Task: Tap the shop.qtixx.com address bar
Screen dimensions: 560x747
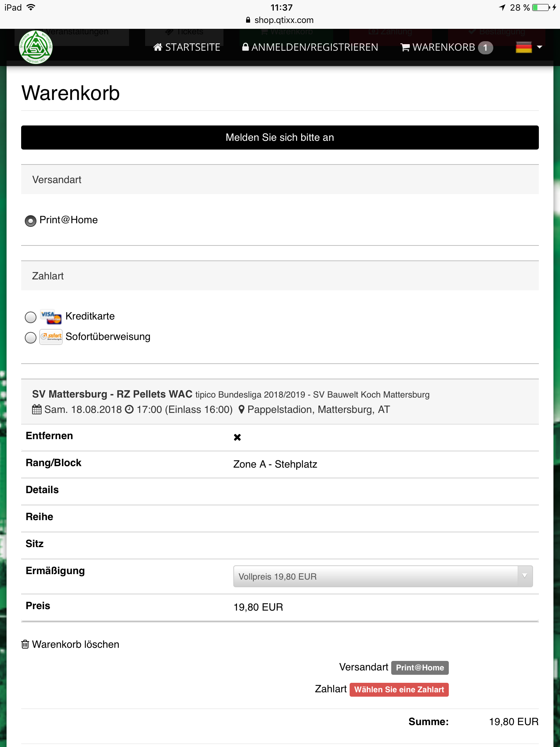Action: (280, 20)
